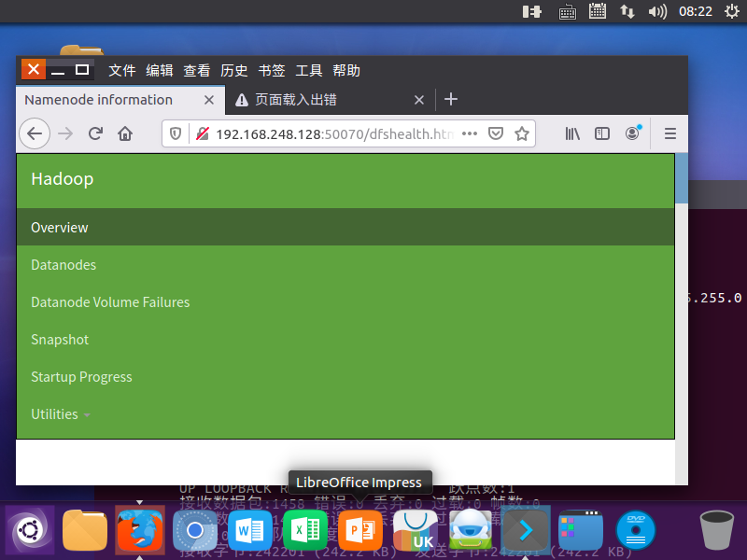Screen dimensions: 747x560
Task: Select the Overview navigation item
Action: click(345, 227)
